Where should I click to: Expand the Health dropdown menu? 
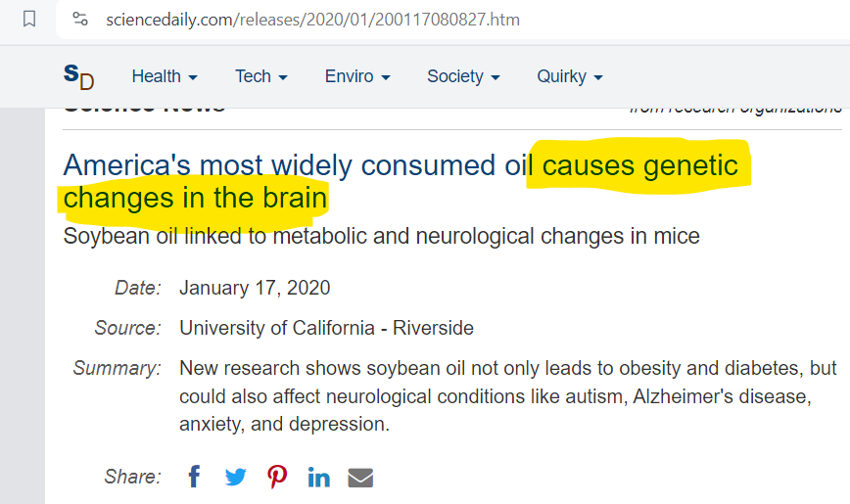pos(165,76)
